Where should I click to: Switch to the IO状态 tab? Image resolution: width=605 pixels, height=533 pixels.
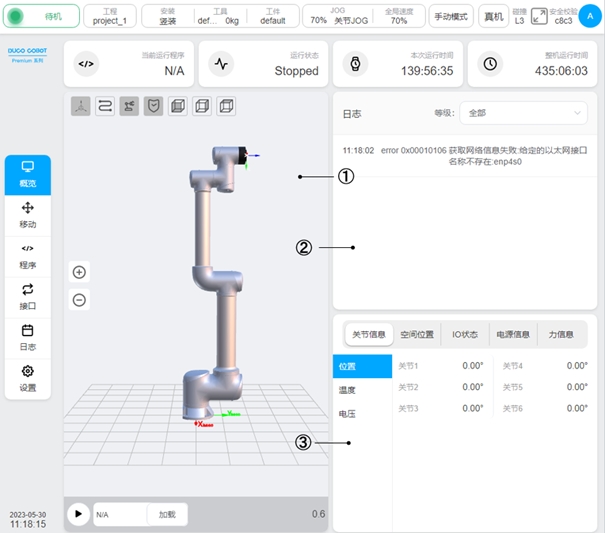pos(464,335)
